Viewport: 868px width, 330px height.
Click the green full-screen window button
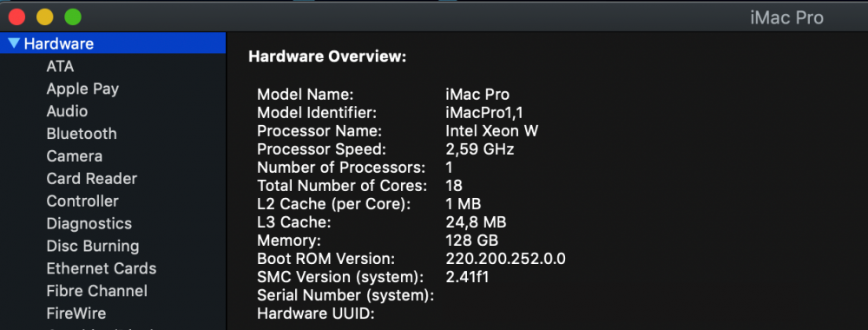[73, 16]
